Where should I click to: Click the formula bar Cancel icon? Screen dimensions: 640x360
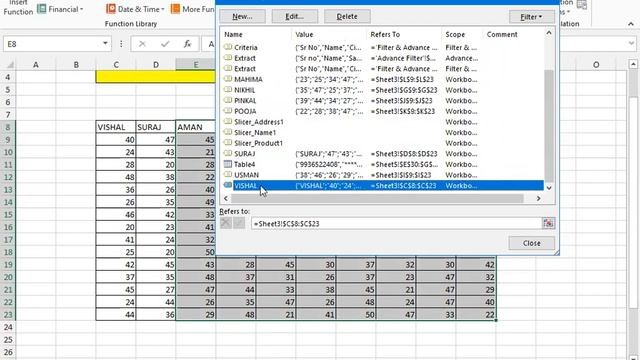point(142,44)
